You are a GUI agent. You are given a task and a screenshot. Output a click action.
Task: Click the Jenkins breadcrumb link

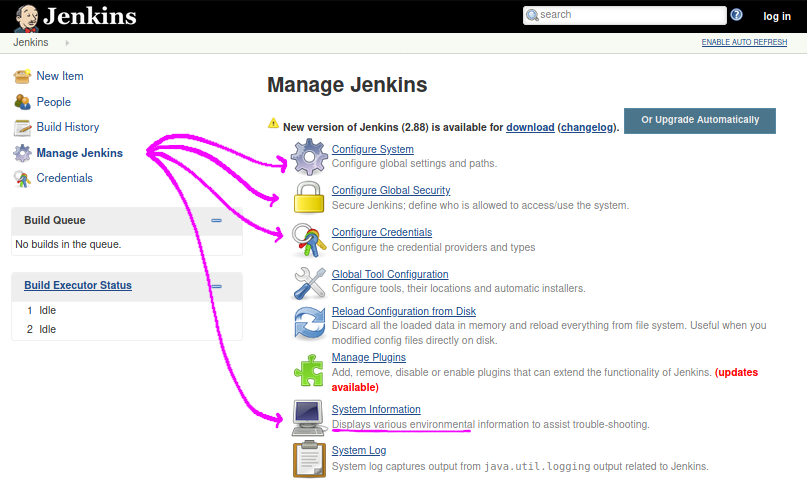tap(31, 42)
